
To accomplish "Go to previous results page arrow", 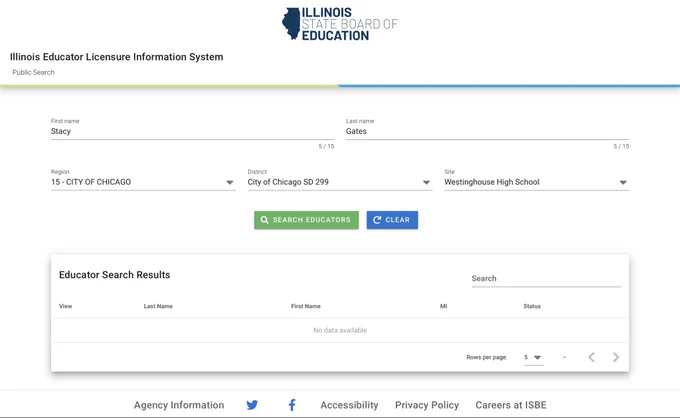I will click(592, 357).
